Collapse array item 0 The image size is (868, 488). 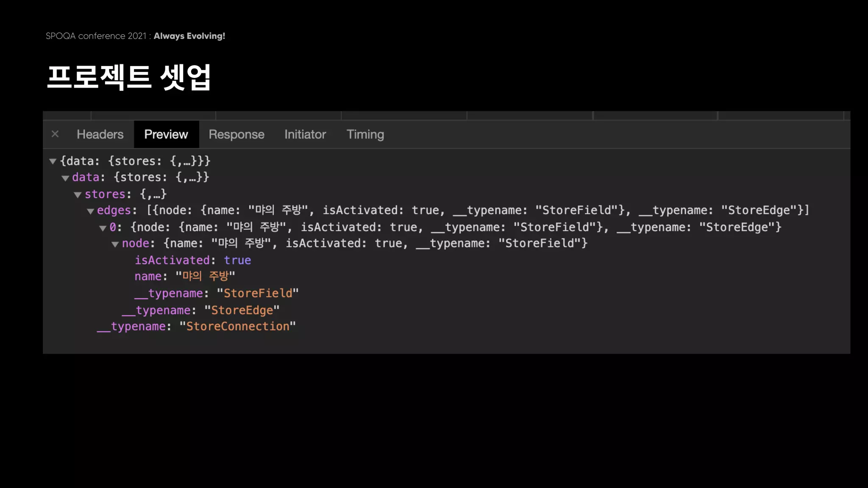tap(103, 228)
